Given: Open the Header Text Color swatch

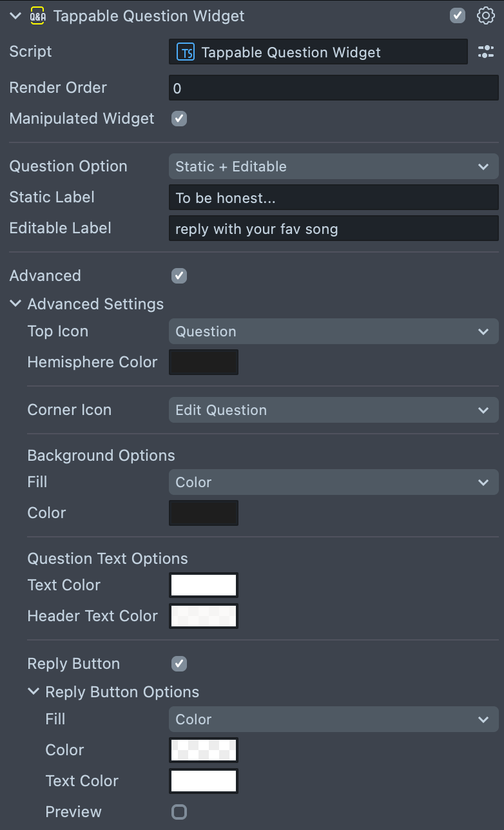Looking at the screenshot, I should click(x=204, y=616).
